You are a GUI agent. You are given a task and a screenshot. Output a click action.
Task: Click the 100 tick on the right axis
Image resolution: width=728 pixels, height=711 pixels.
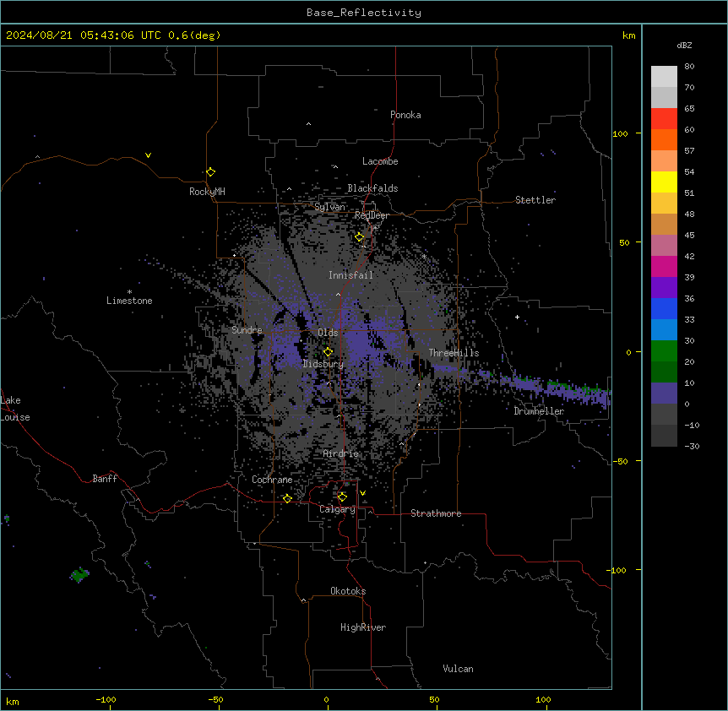coord(620,133)
